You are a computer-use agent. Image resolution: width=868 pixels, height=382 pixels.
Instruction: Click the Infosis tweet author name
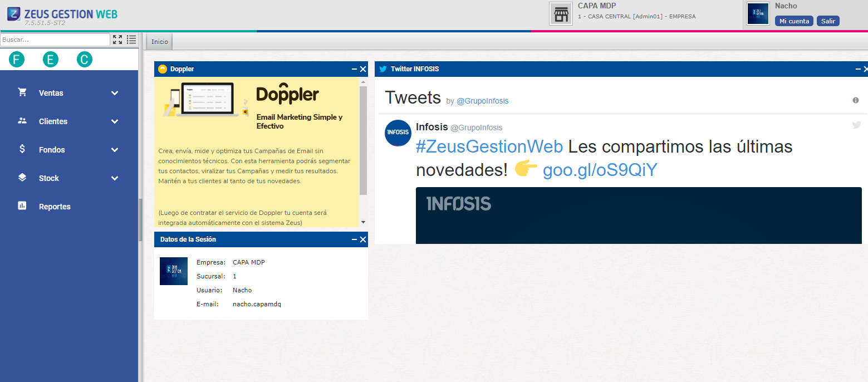coord(431,127)
